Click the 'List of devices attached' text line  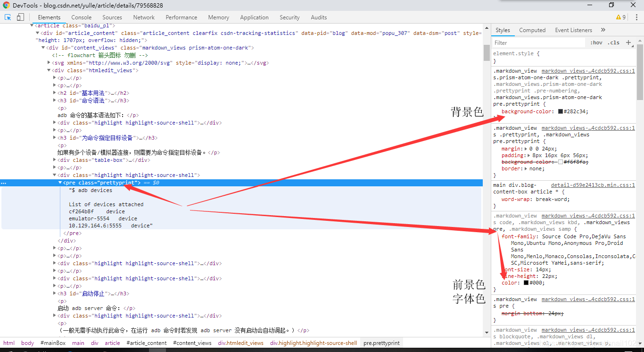tap(106, 204)
